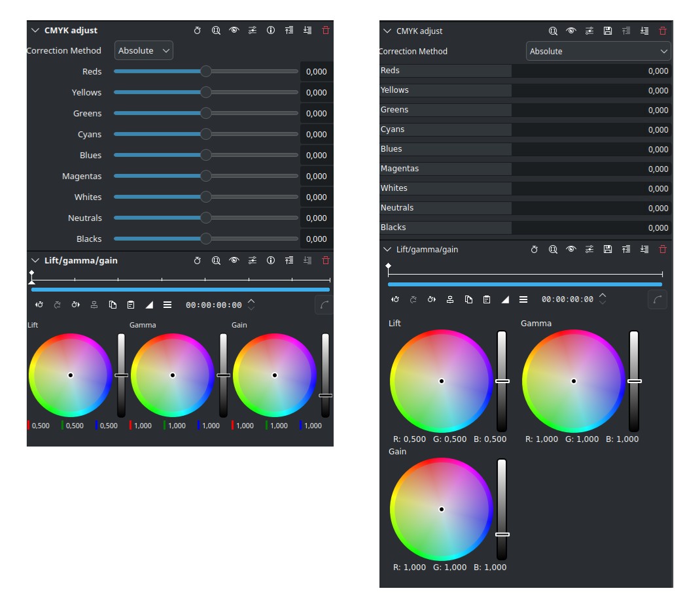Image resolution: width=700 pixels, height=608 pixels.
Task: Delete CMYK adjust effect in left panel
Action: point(326,30)
